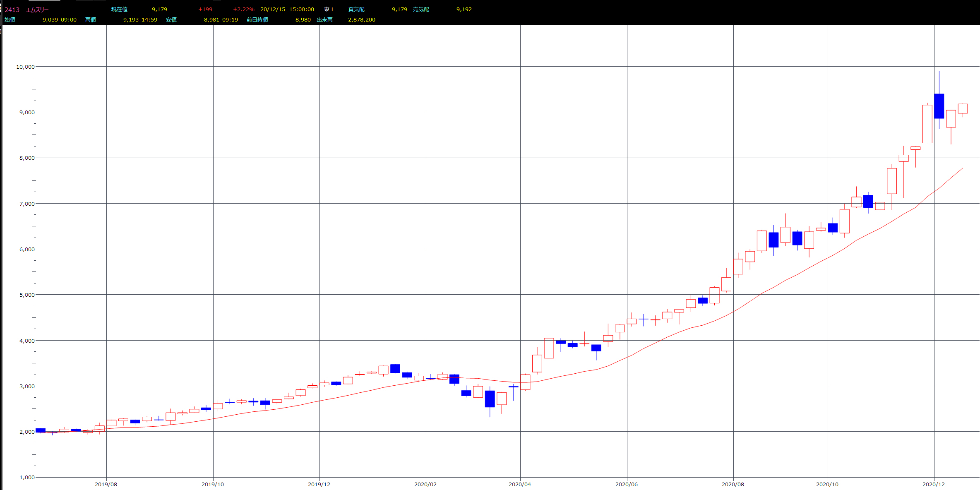980x490 pixels.
Task: Select the 出来高 volume label
Action: [324, 19]
